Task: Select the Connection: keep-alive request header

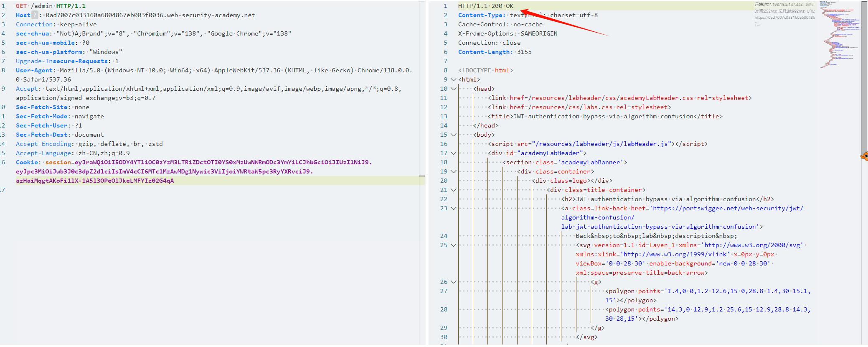Action: (x=56, y=24)
